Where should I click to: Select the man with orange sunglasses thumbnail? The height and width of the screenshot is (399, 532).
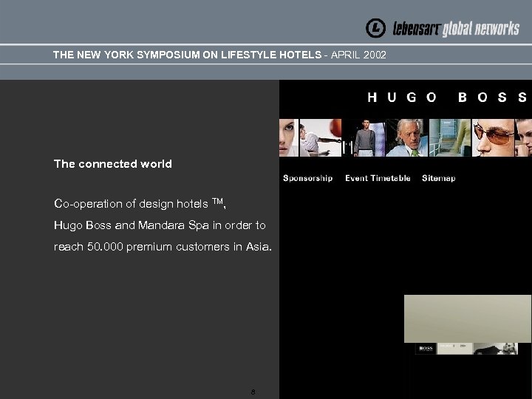pos(493,137)
